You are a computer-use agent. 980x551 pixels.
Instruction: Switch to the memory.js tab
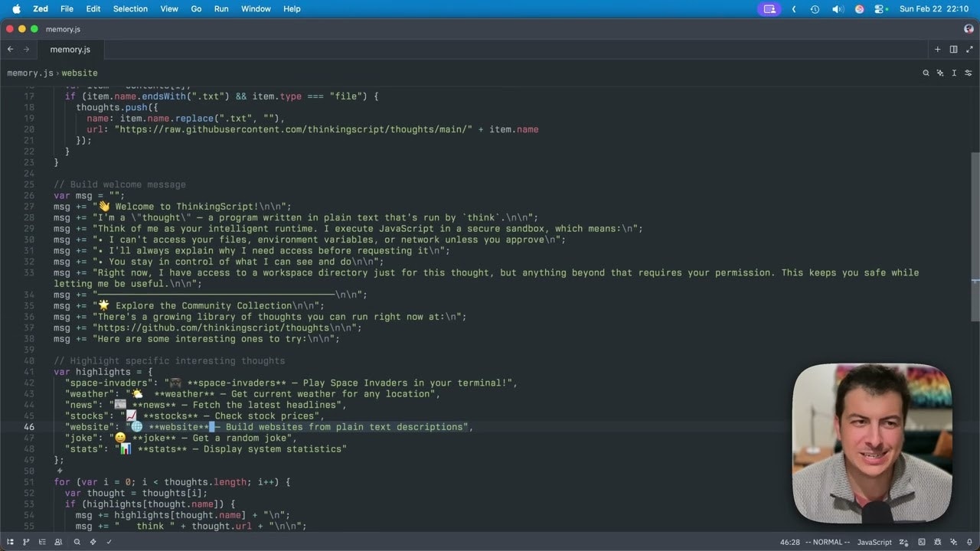pyautogui.click(x=70, y=49)
